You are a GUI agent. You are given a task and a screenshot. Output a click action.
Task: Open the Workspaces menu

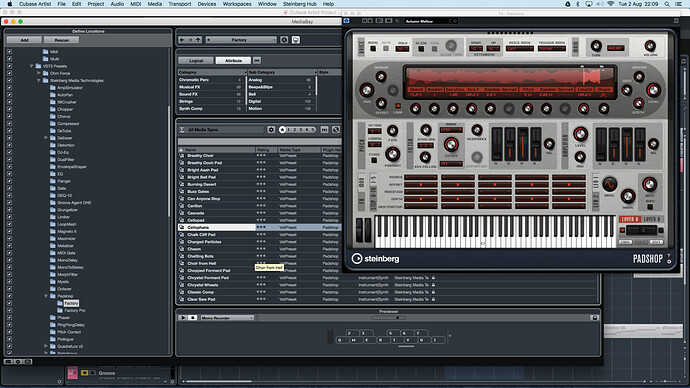tap(237, 4)
